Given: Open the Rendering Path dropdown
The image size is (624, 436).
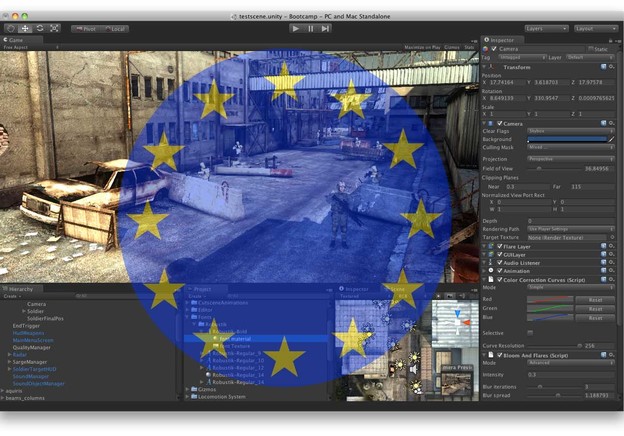Looking at the screenshot, I should [x=571, y=229].
